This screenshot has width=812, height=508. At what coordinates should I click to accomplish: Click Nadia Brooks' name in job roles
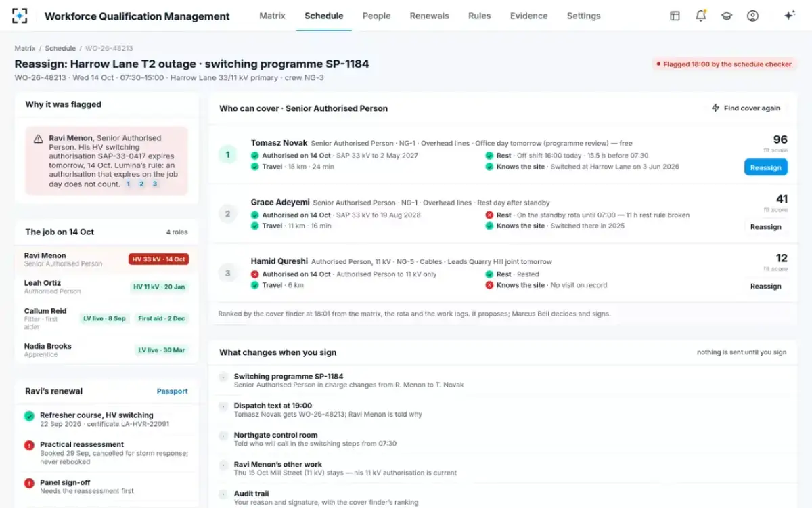pyautogui.click(x=47, y=346)
